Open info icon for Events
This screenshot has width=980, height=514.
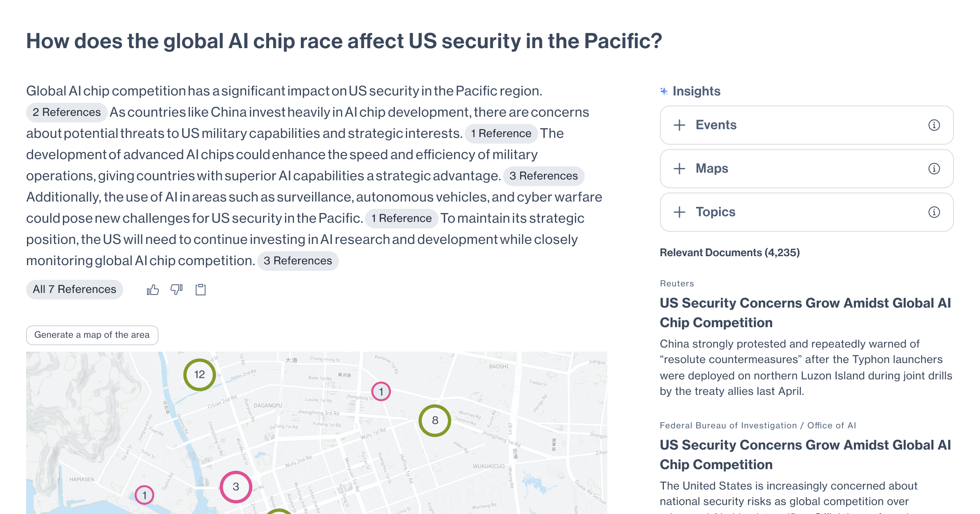click(x=934, y=125)
